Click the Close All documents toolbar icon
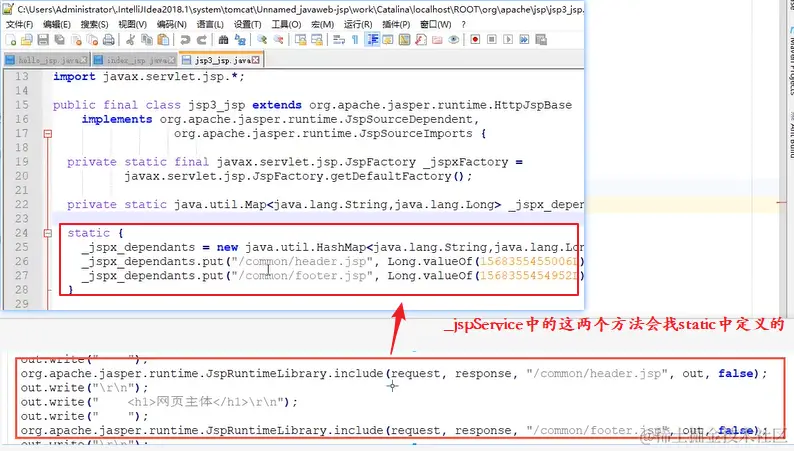 coord(93,39)
